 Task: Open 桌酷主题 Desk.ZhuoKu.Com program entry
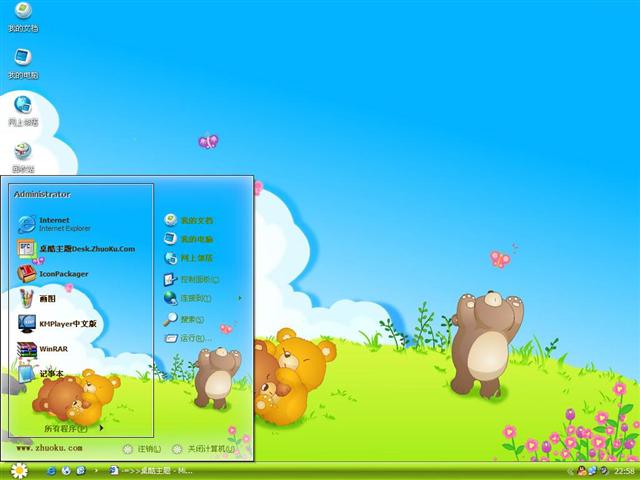pos(76,249)
